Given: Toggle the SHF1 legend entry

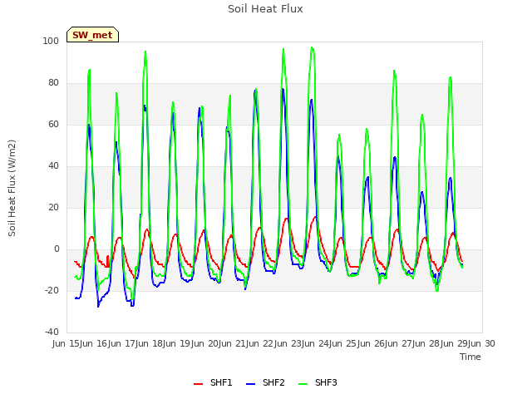Looking at the screenshot, I should [x=213, y=382].
